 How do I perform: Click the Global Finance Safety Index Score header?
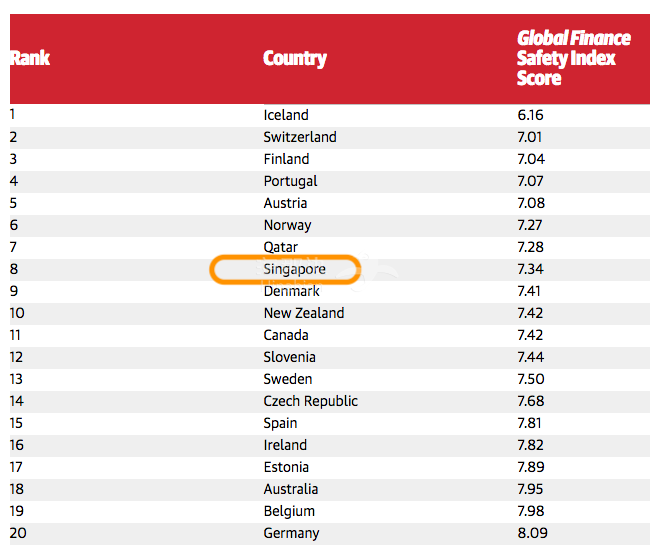573,58
